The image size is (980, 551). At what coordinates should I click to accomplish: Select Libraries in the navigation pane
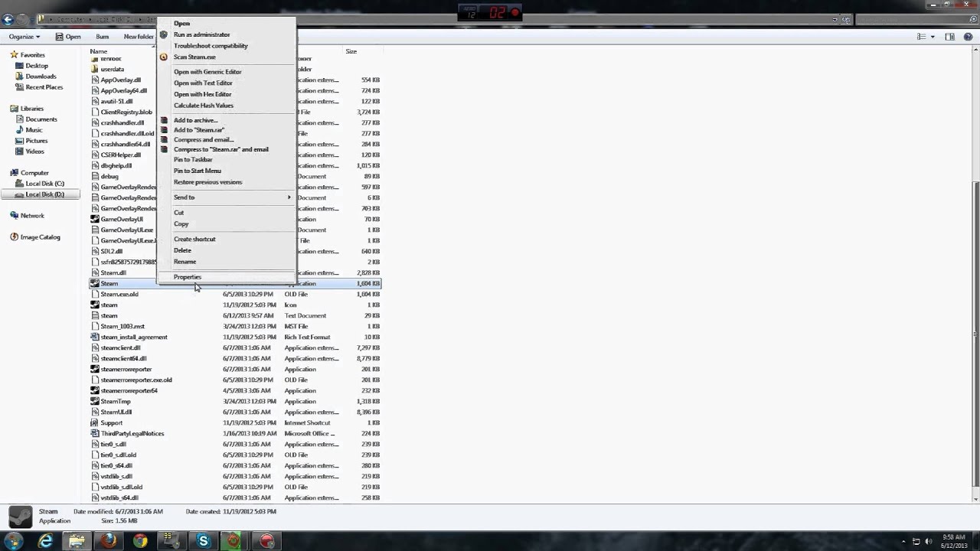32,109
